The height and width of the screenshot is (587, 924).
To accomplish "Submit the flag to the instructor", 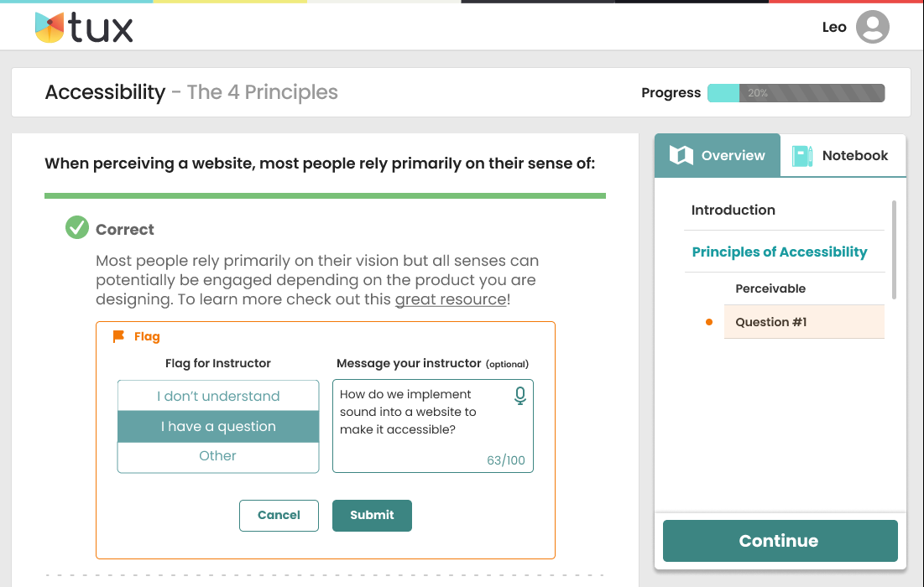I will [x=372, y=515].
